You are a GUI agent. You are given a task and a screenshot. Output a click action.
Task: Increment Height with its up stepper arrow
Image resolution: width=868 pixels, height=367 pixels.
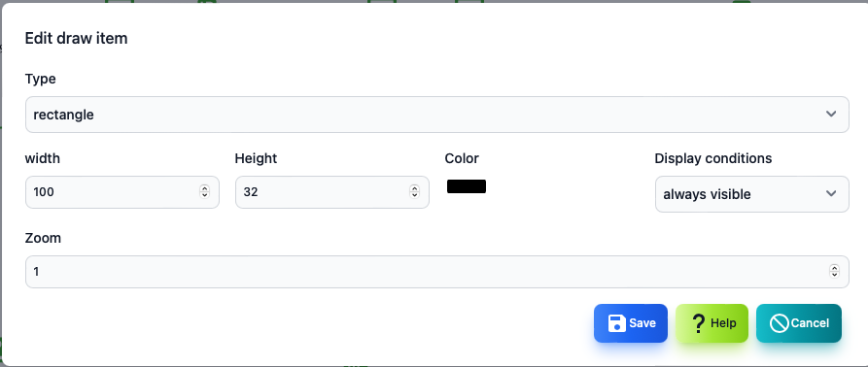[414, 188]
